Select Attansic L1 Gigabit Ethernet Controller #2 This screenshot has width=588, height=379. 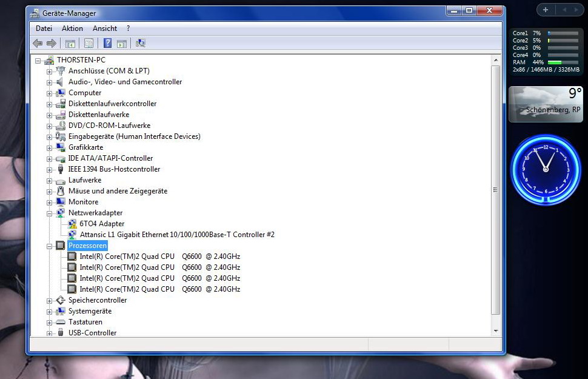177,235
